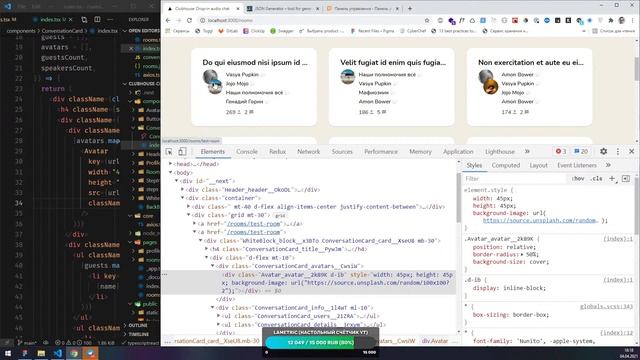Switch to the Elements panel tab

click(x=213, y=151)
